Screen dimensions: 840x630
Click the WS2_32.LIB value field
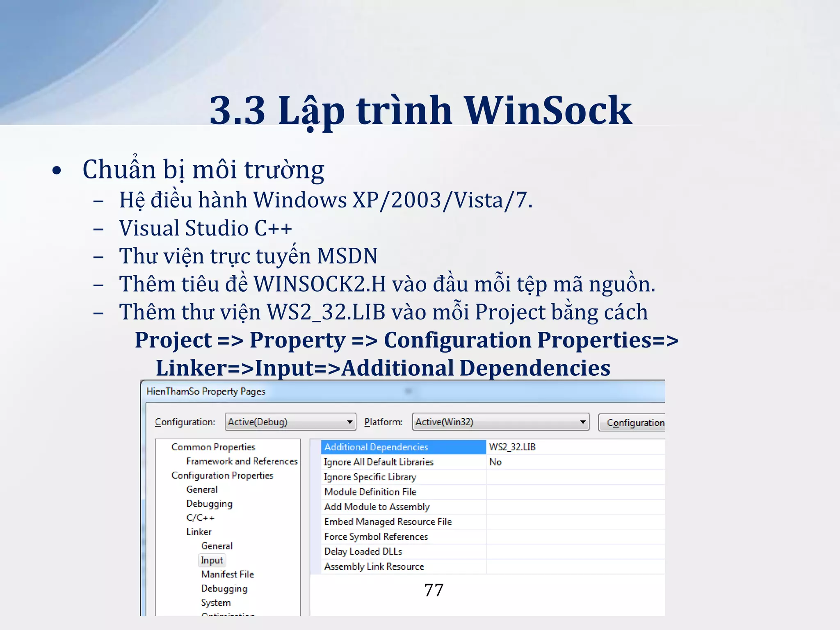coord(575,447)
